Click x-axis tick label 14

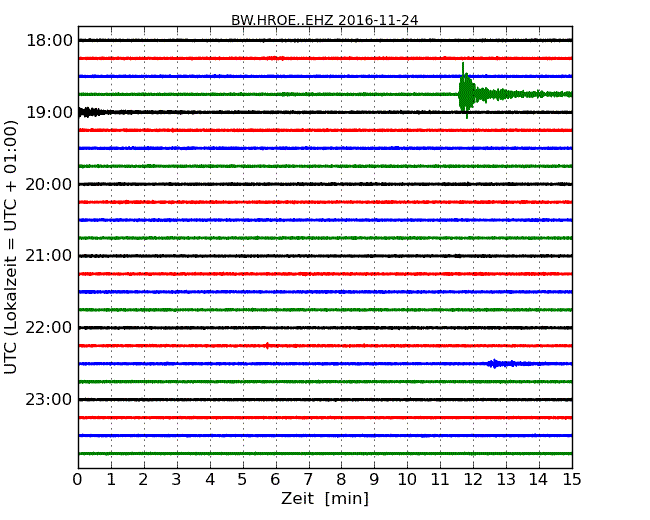click(539, 480)
